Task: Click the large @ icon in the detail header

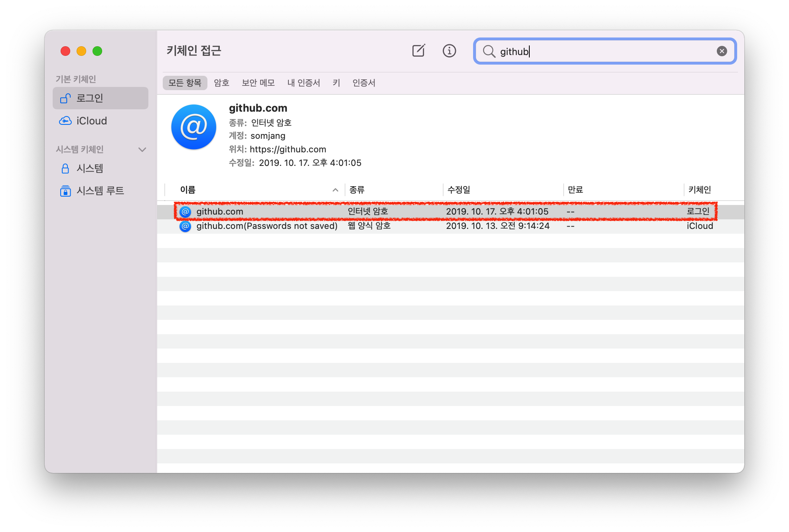Action: pyautogui.click(x=193, y=127)
